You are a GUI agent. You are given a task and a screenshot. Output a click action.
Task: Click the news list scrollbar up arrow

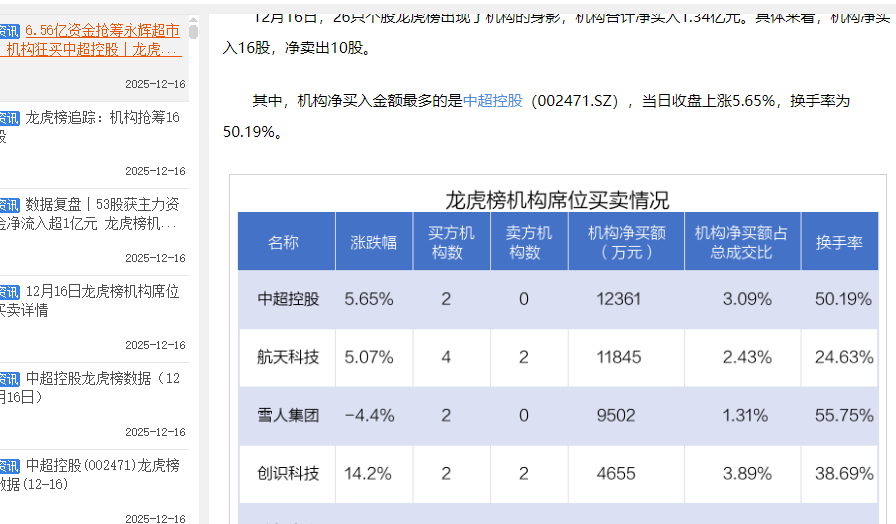coord(194,19)
